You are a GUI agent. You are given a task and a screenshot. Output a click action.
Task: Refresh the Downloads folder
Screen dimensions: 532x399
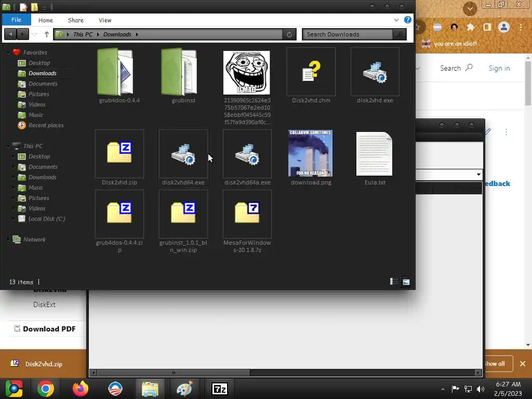(289, 34)
